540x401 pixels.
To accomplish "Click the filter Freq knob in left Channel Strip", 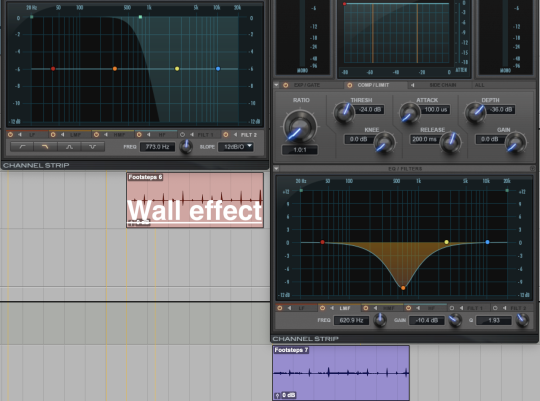I will pyautogui.click(x=186, y=147).
